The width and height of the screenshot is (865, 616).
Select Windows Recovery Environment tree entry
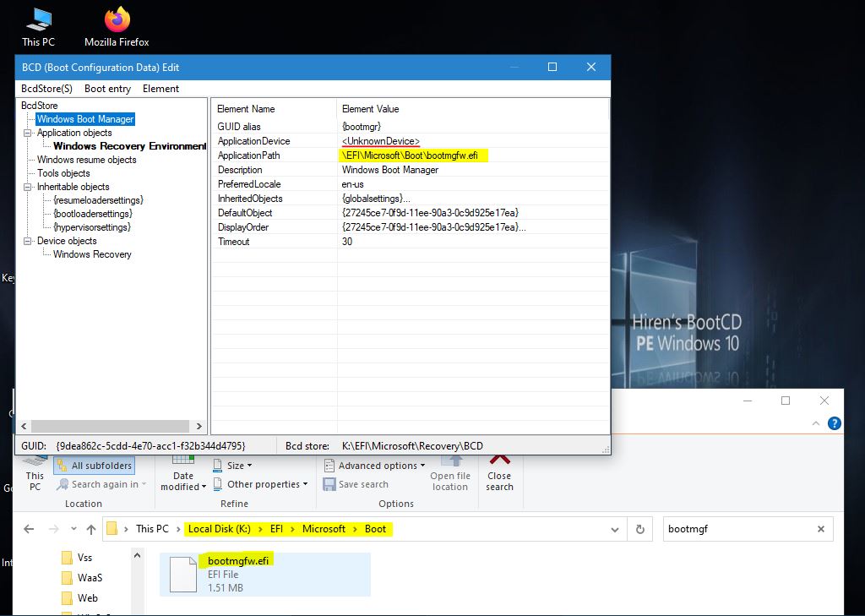129,146
